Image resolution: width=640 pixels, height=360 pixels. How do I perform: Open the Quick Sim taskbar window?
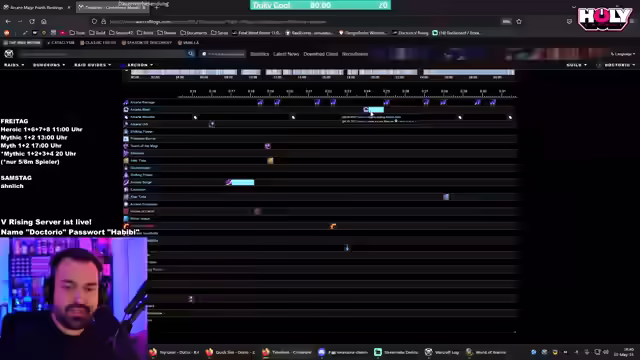(x=231, y=352)
